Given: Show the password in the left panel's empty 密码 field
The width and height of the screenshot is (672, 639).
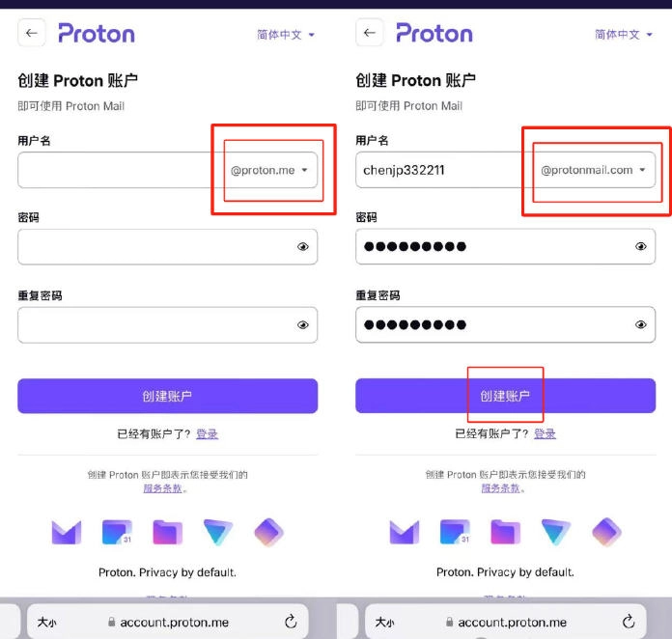Looking at the screenshot, I should coord(302,247).
